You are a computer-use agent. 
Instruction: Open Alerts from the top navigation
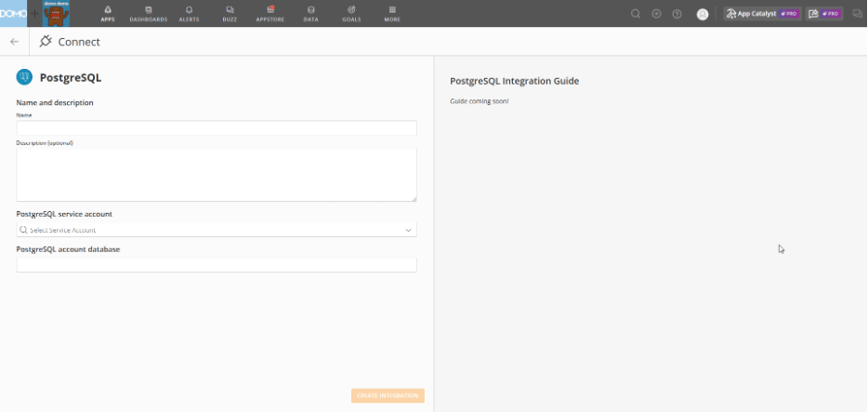[x=189, y=14]
